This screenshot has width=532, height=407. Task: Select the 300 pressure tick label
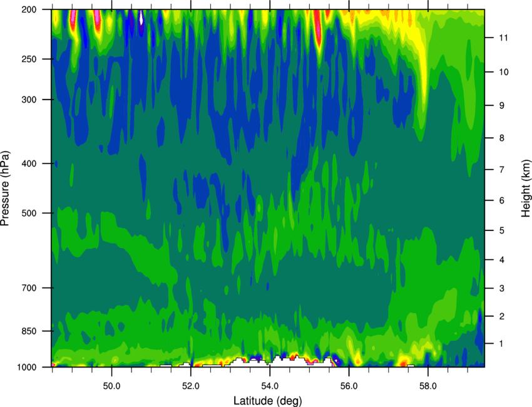(x=29, y=100)
